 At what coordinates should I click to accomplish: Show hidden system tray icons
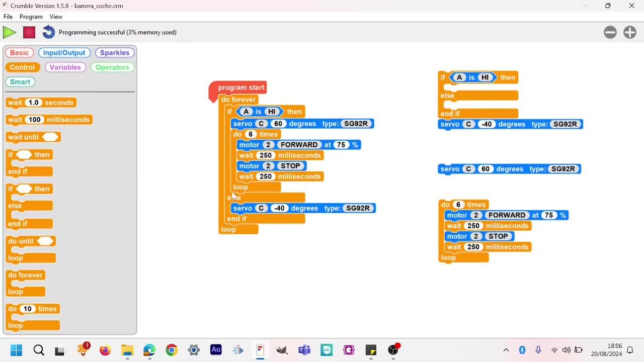[x=506, y=350]
